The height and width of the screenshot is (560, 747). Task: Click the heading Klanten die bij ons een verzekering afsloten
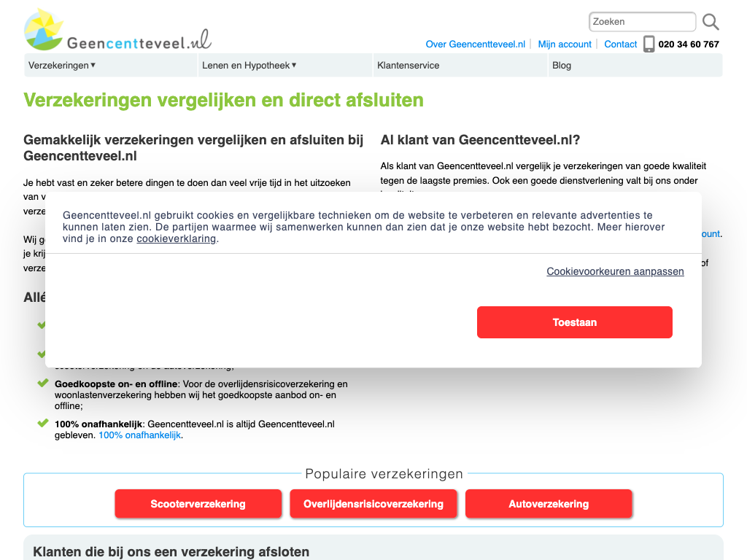click(x=171, y=552)
